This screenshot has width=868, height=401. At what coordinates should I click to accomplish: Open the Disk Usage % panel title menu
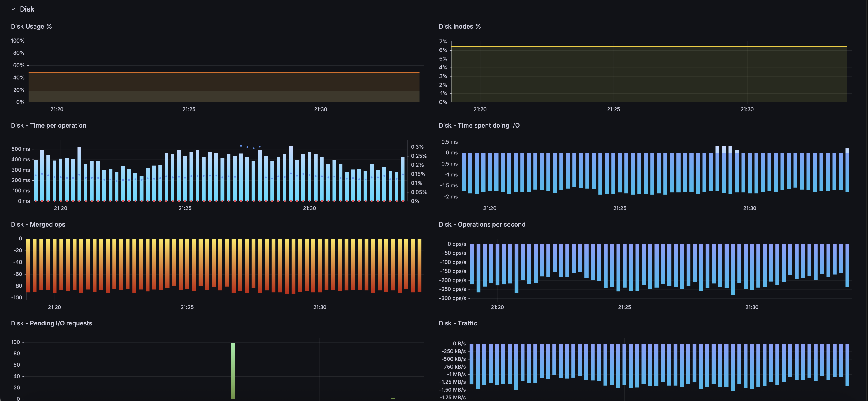(31, 26)
